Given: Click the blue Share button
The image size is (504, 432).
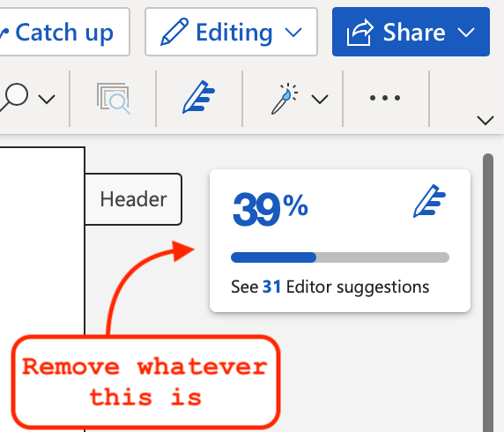Looking at the screenshot, I should 411,32.
